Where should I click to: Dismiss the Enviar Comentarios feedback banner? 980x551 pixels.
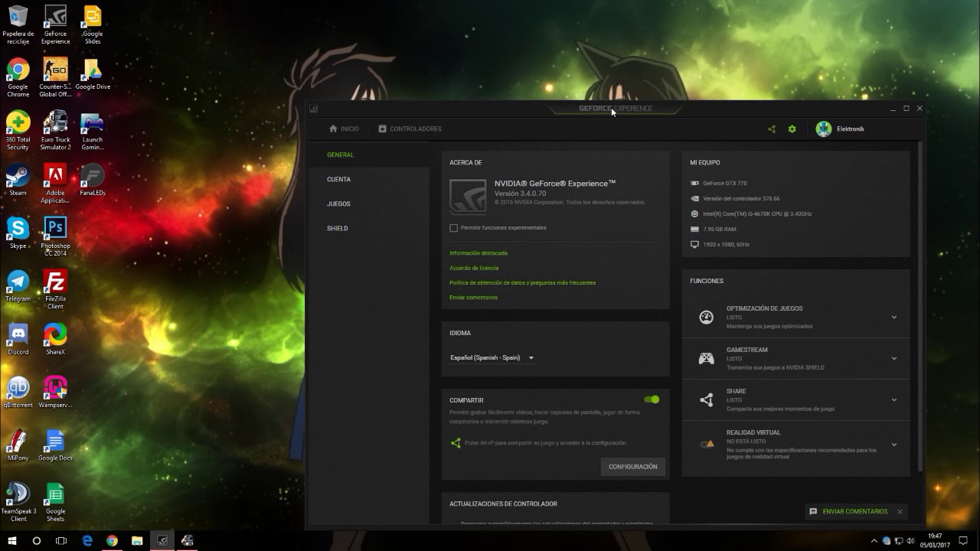900,511
